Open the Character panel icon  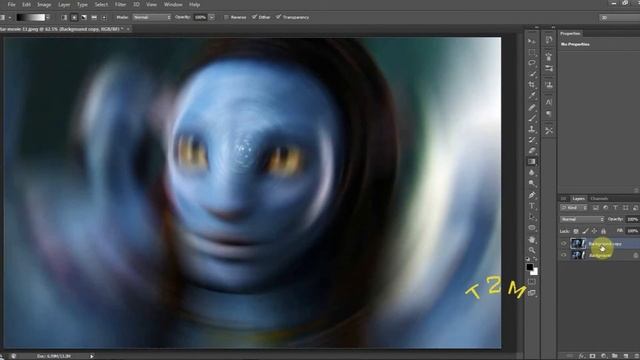coord(549,102)
